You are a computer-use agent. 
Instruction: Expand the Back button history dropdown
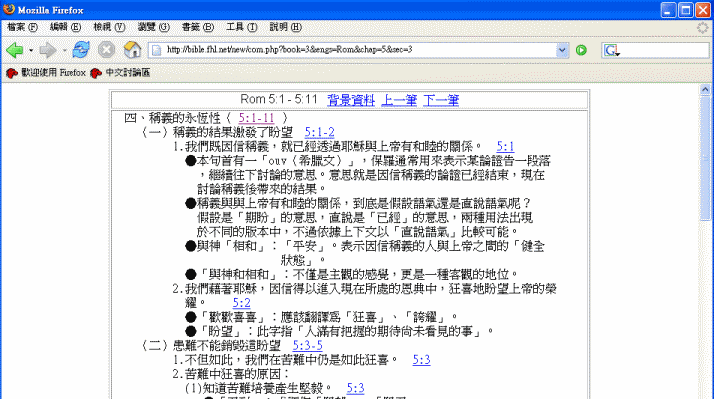point(31,50)
